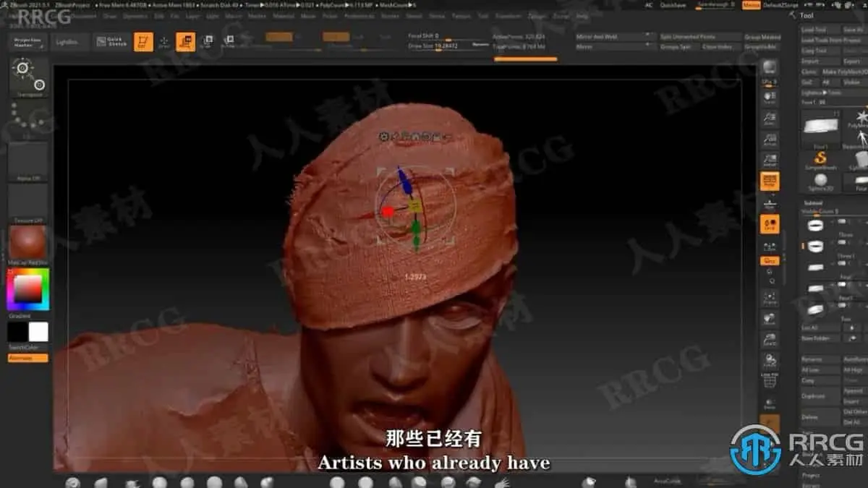Open the Preferences menu
This screenshot has height=488, width=868.
[x=359, y=15]
